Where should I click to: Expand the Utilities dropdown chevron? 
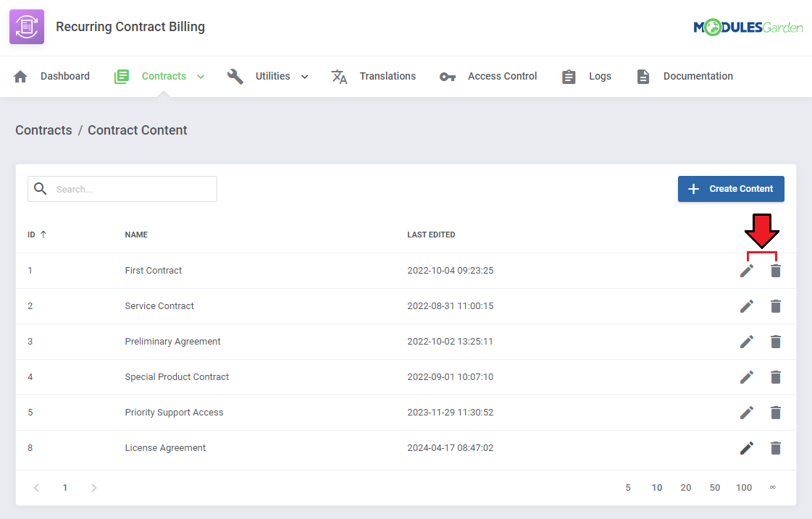(304, 77)
